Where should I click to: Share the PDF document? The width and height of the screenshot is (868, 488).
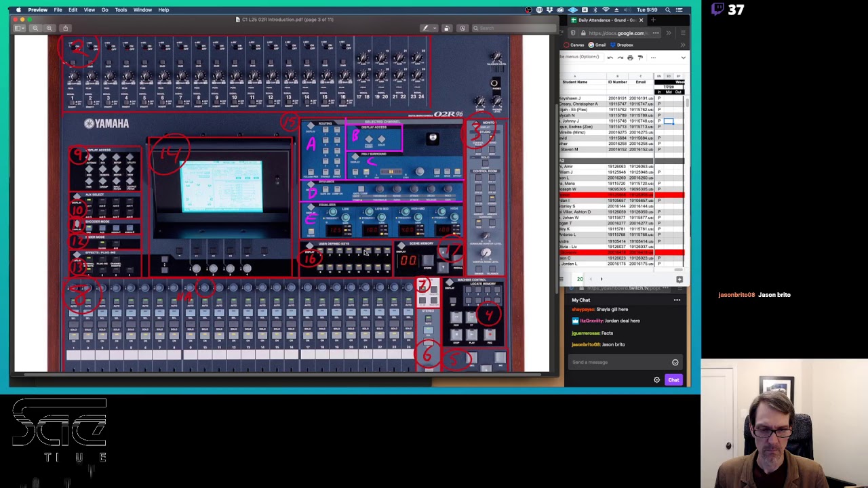tap(66, 28)
